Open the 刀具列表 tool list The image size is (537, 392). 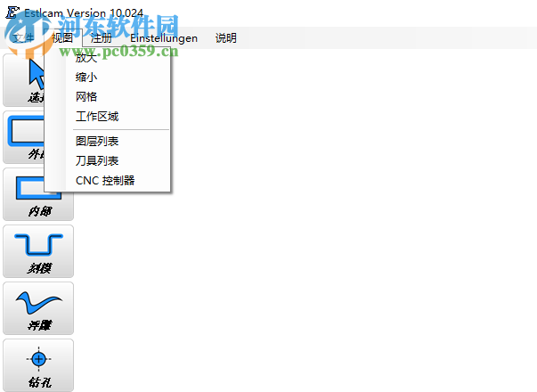(x=108, y=160)
